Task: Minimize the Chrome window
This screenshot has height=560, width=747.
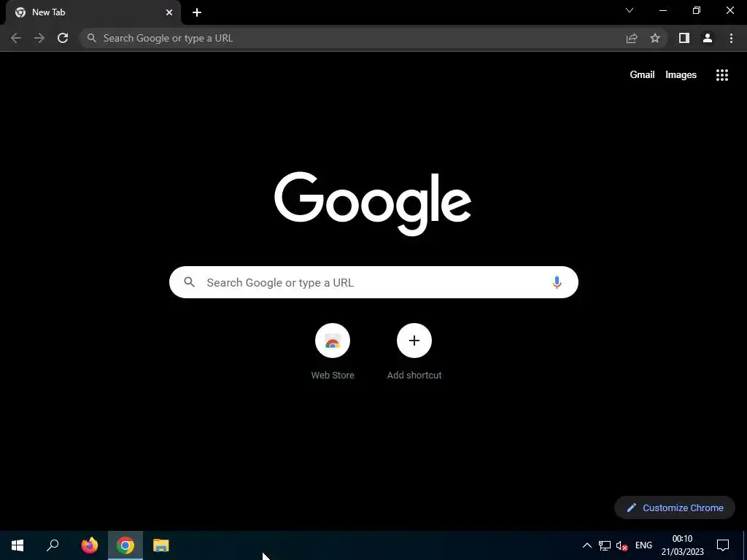Action: [x=663, y=10]
